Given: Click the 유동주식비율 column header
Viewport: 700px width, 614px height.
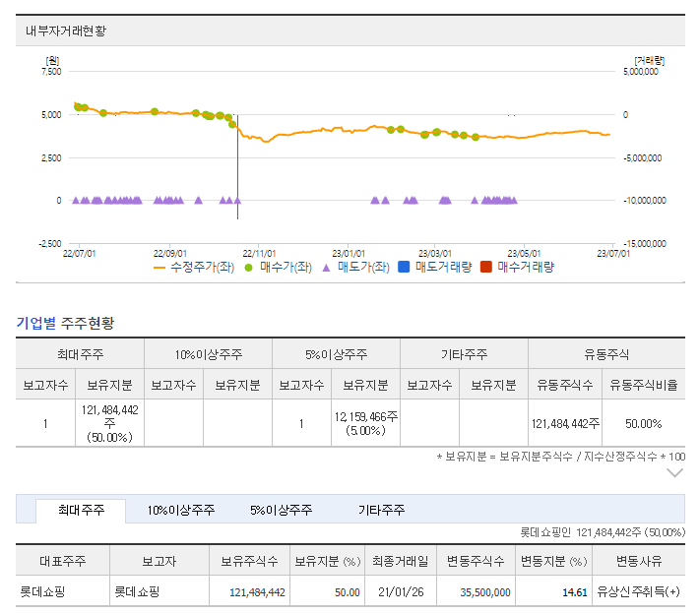Looking at the screenshot, I should (x=643, y=385).
